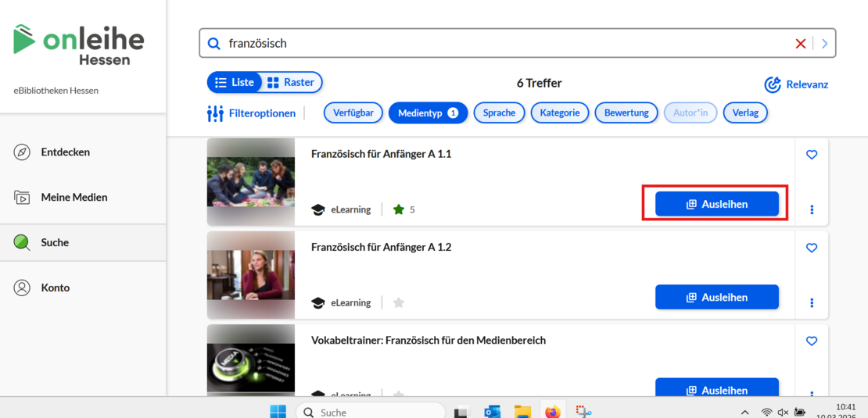Click the Onleihe Hessen logo

point(79,45)
